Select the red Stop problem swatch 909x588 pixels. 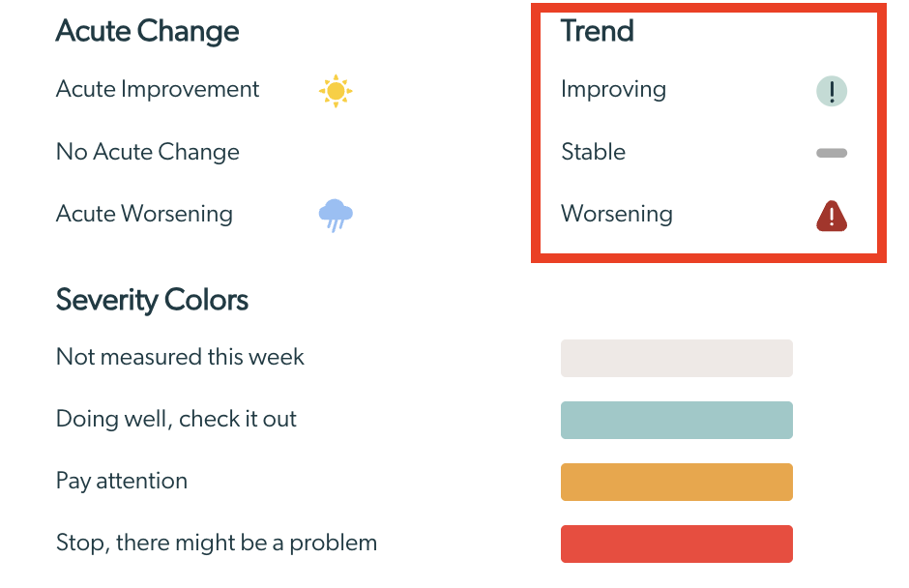[677, 544]
